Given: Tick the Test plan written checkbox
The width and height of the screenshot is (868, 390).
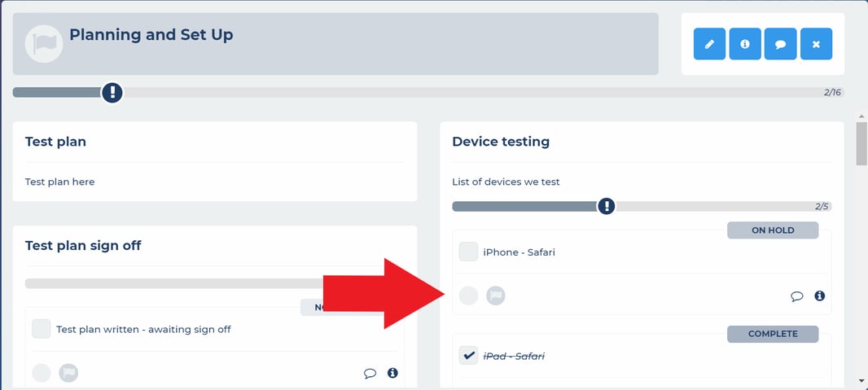Looking at the screenshot, I should click(42, 329).
